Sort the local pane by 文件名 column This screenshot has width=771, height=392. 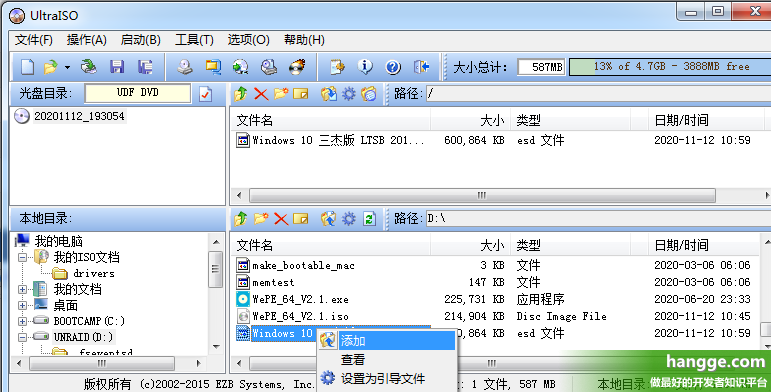[330, 245]
